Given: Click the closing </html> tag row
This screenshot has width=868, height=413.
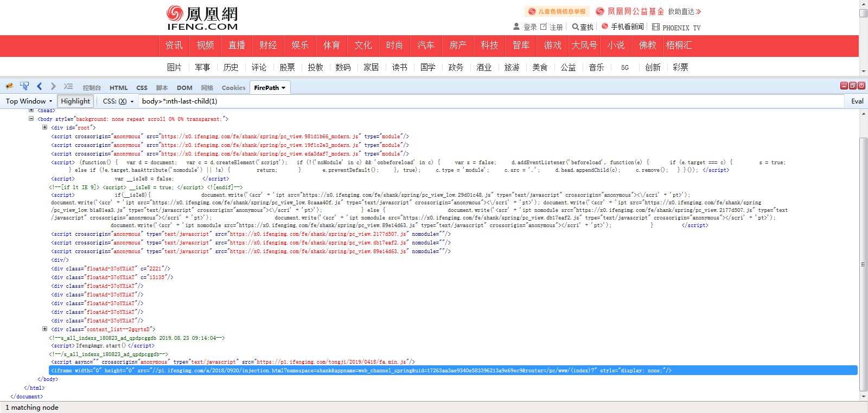Looking at the screenshot, I should tap(34, 388).
